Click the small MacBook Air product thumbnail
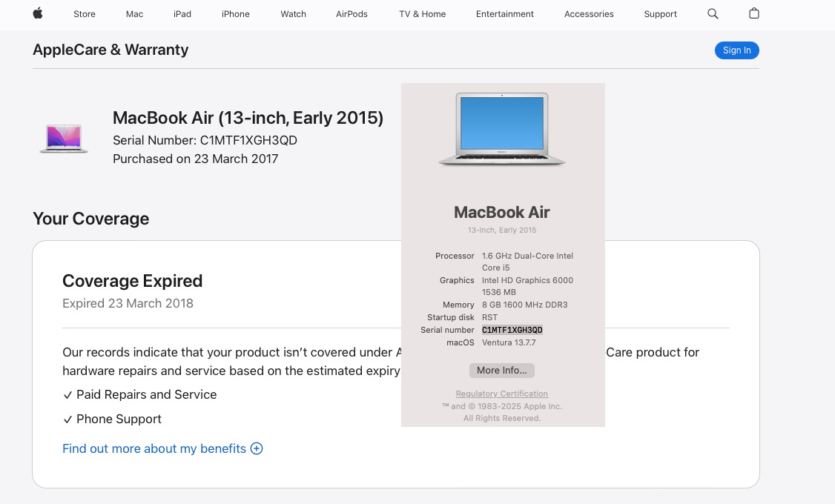This screenshot has height=504, width=835. pyautogui.click(x=64, y=139)
